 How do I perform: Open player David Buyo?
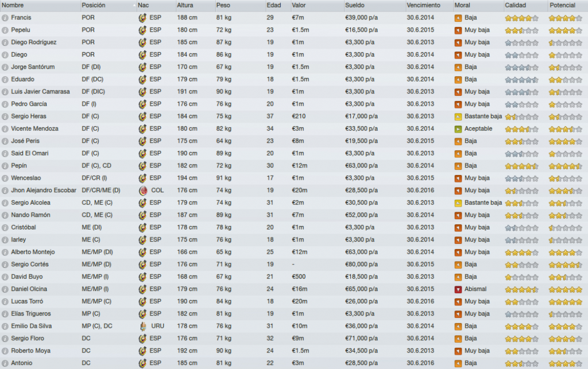click(x=26, y=277)
